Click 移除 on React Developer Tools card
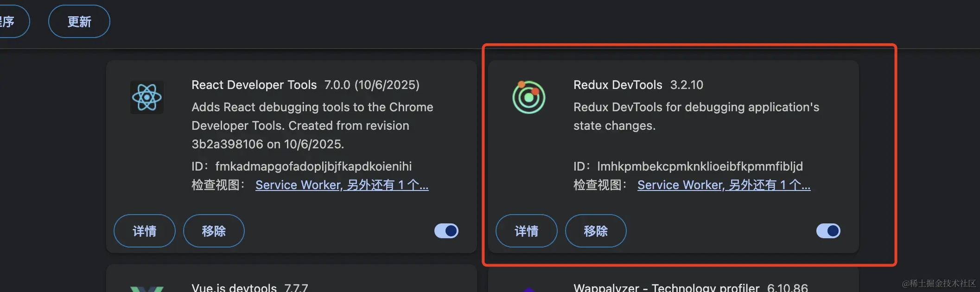This screenshot has width=980, height=292. tap(214, 231)
